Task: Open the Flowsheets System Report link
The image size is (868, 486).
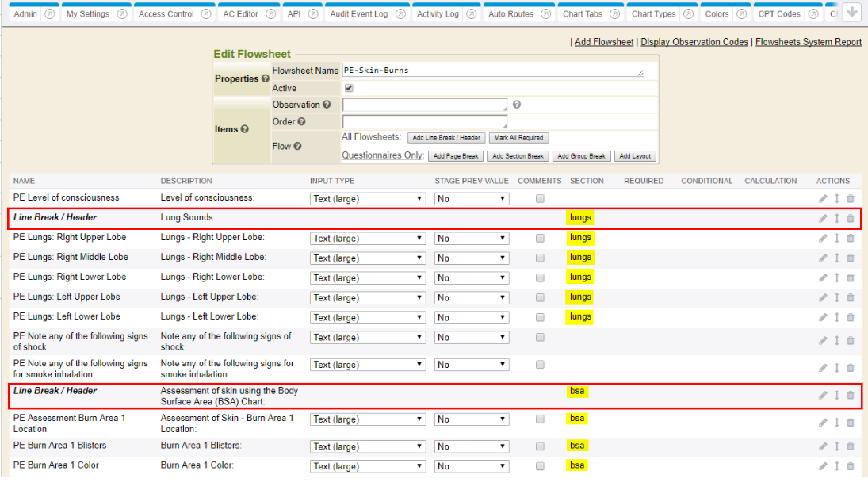Action: click(808, 42)
